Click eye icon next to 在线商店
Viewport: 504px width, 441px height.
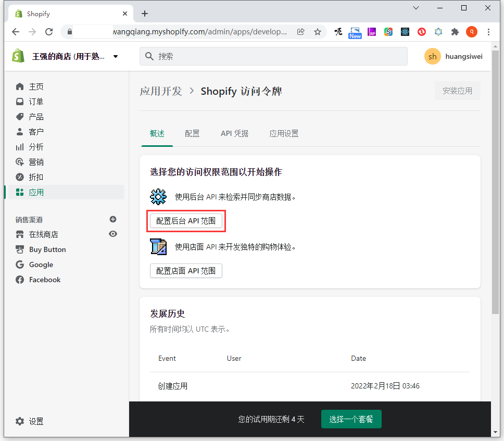coord(113,234)
